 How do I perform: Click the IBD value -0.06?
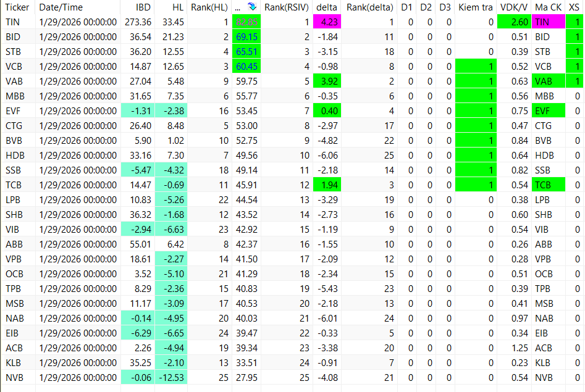138,377
